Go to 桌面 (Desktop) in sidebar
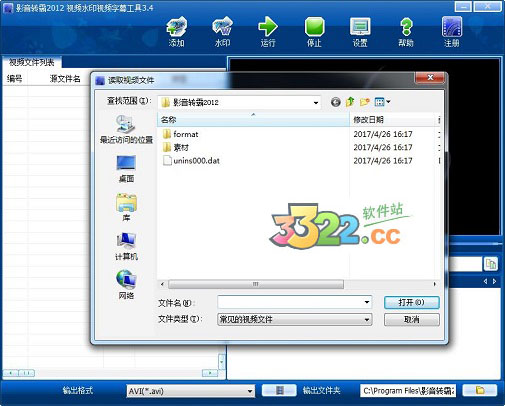505x406 pixels. point(126,169)
